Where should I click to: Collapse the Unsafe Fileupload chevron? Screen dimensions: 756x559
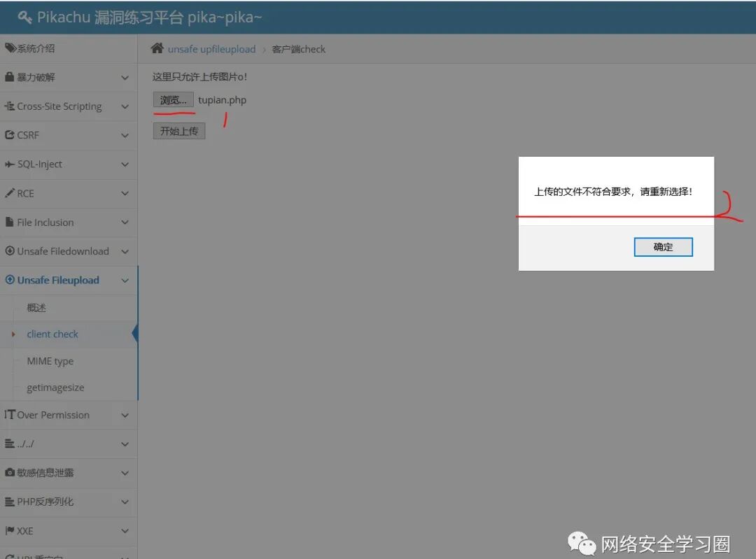coord(125,280)
